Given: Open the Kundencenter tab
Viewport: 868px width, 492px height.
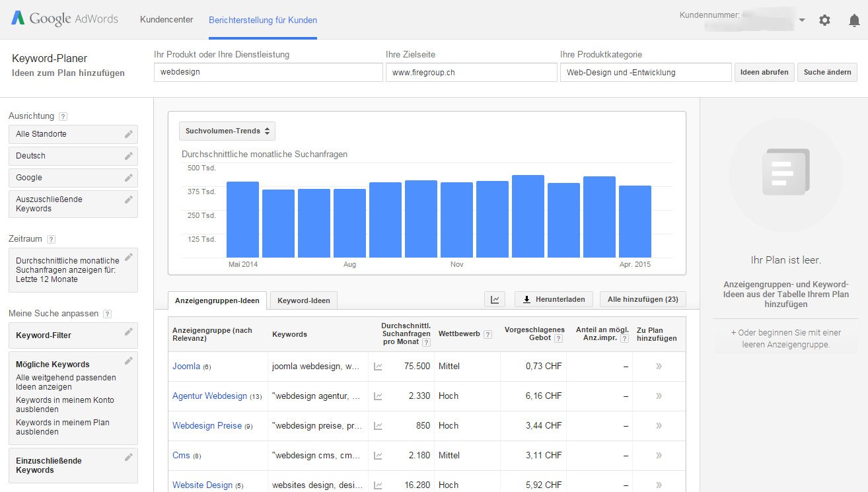Looking at the screenshot, I should pyautogui.click(x=166, y=20).
